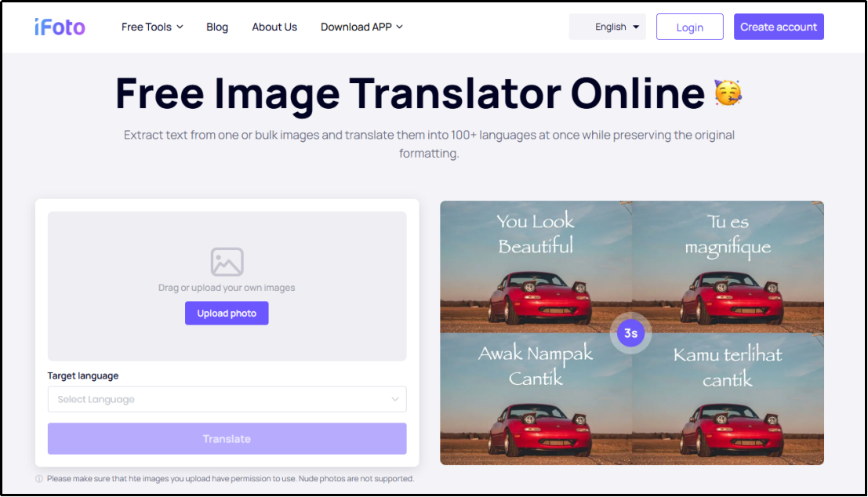
Task: Expand the Free Tools menu
Action: coord(152,27)
